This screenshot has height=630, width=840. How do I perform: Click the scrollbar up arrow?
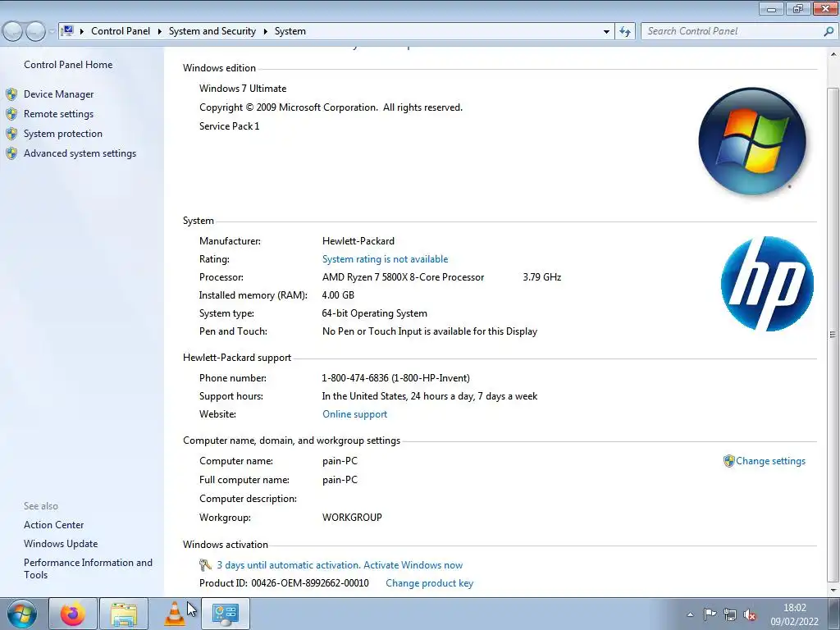point(833,55)
